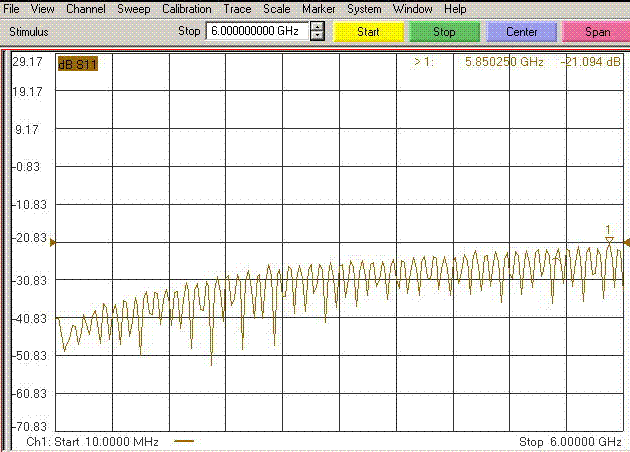This screenshot has height=452, width=630.
Task: Click marker 1 triangle on trace
Action: [x=609, y=240]
